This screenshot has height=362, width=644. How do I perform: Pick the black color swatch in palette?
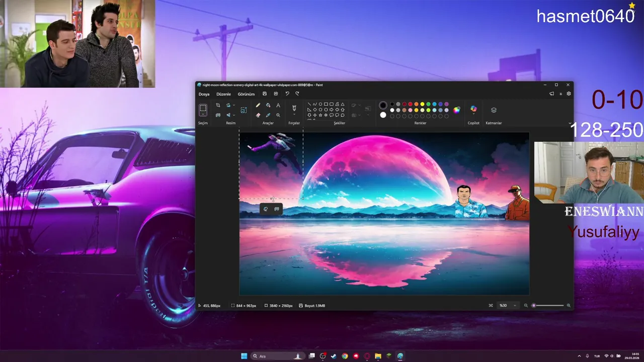tap(392, 104)
